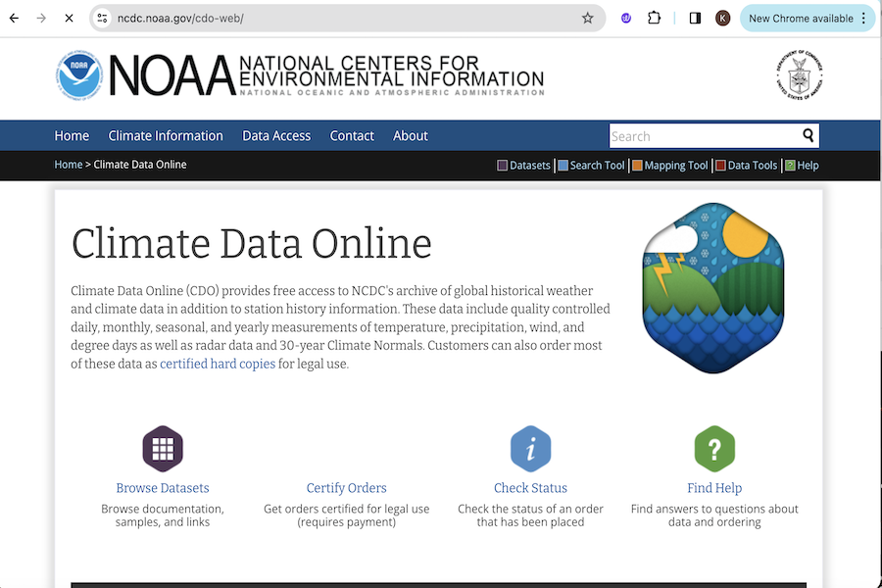Open the Mapping Tool link
The height and width of the screenshot is (588, 882).
coord(675,166)
